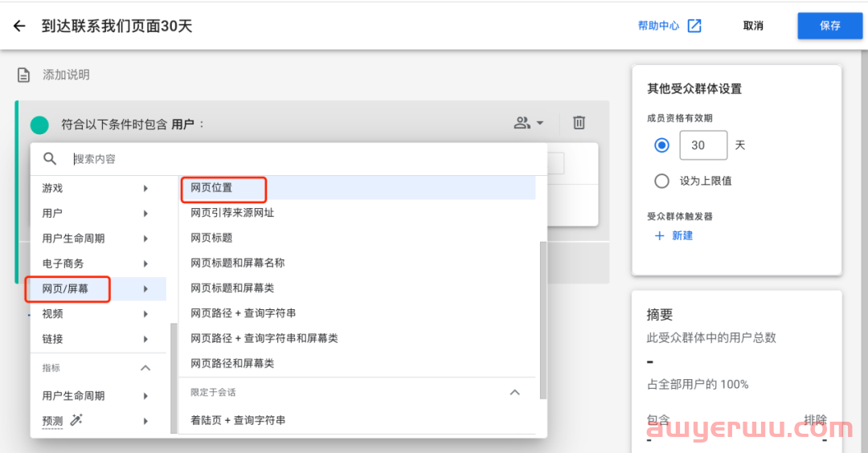This screenshot has height=453, width=868.
Task: Click the 添加说明 document icon
Action: (24, 75)
